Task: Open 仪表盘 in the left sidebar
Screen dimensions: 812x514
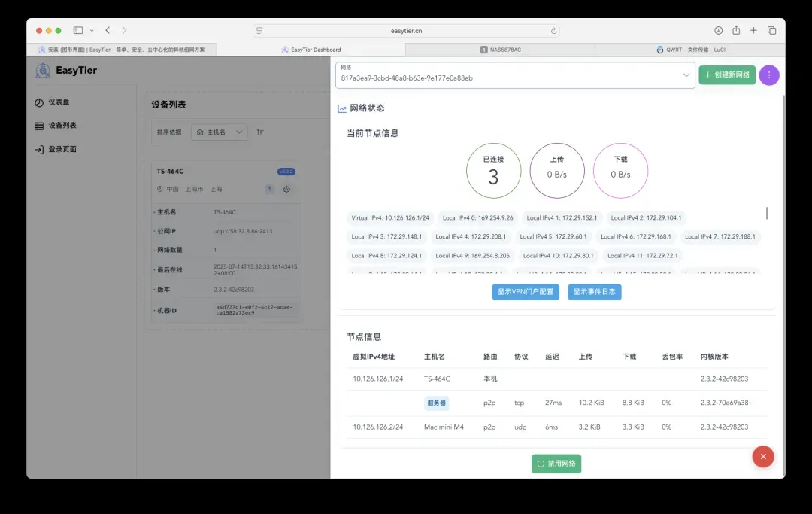Action: [x=58, y=102]
